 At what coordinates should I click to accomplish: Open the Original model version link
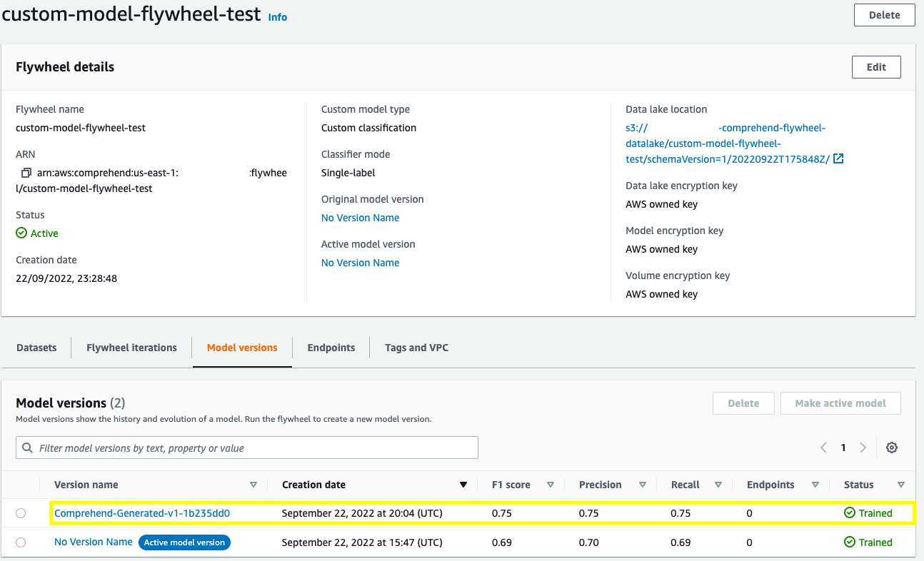pos(360,218)
